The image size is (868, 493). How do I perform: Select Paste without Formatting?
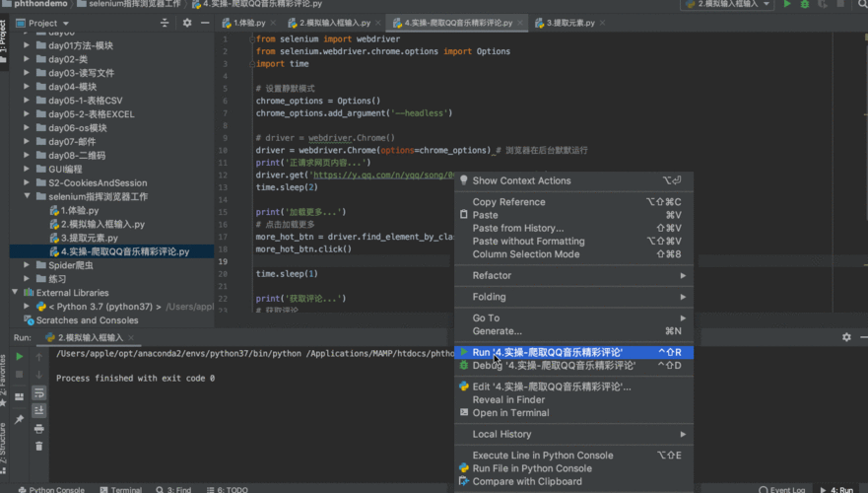click(573, 242)
